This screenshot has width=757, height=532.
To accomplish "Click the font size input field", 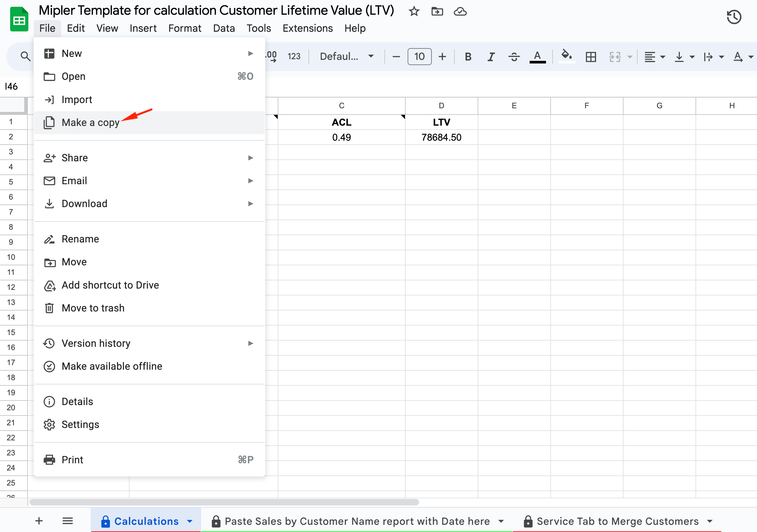I will point(419,57).
